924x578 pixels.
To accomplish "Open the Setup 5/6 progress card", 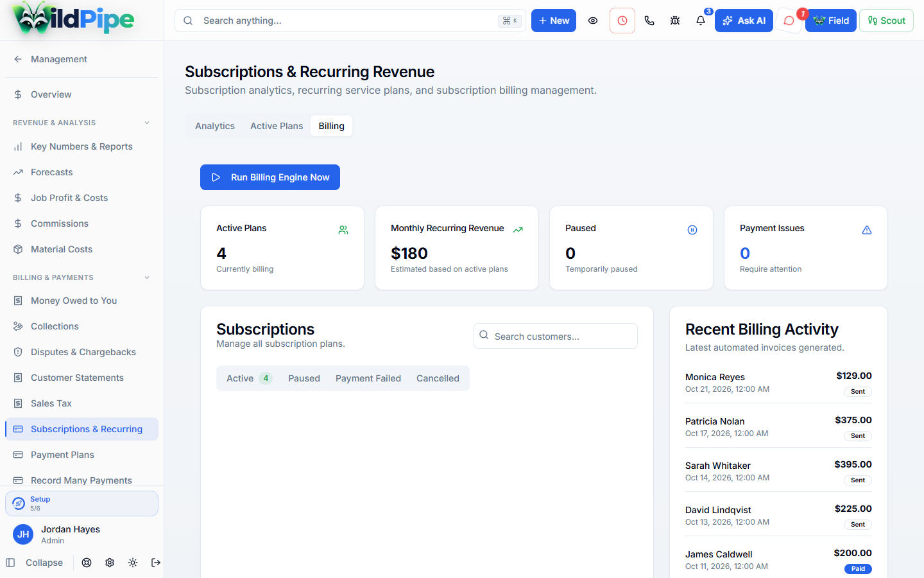I will point(81,504).
